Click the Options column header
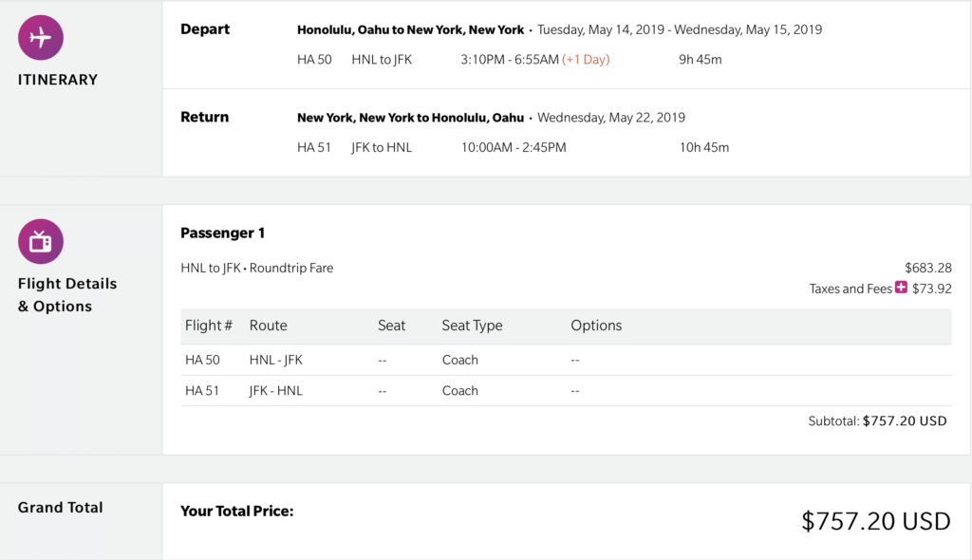This screenshot has height=560, width=972. tap(596, 326)
